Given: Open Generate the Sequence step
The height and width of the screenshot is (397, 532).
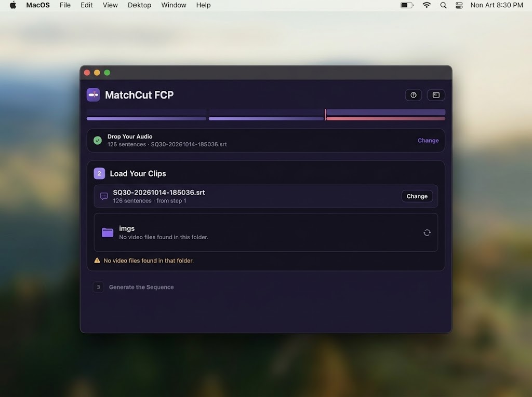Looking at the screenshot, I should tap(141, 287).
